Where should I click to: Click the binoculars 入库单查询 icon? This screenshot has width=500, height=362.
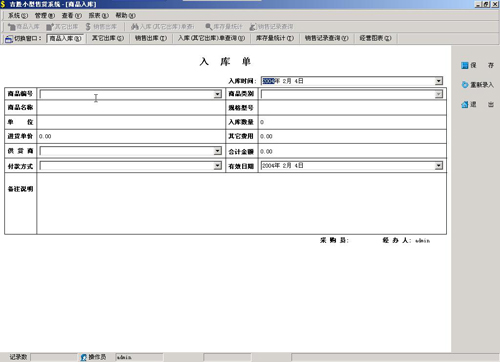(135, 27)
